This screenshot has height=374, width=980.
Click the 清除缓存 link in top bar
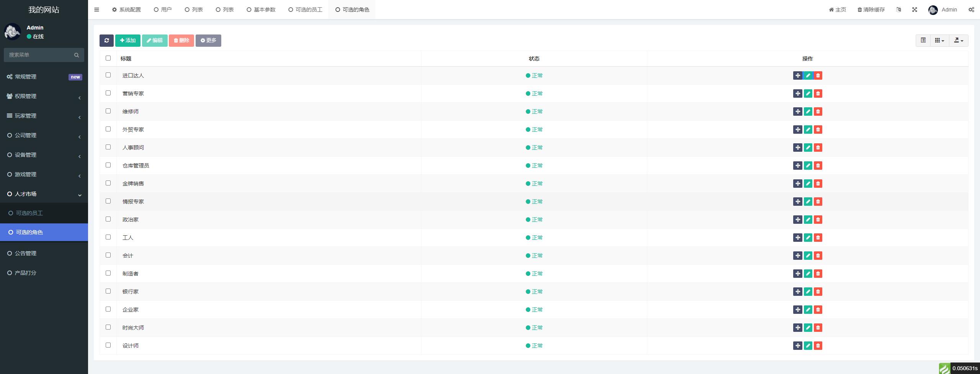click(x=871, y=10)
